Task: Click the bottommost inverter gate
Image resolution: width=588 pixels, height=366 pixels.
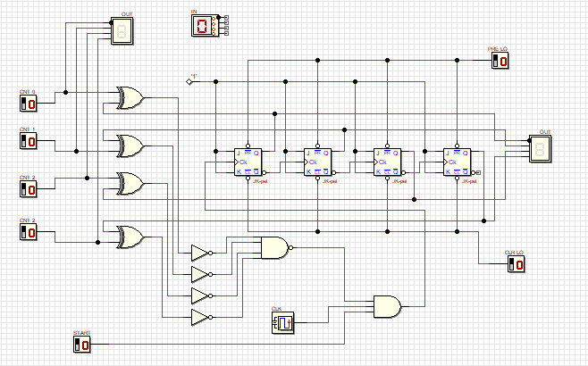Action: 201,317
